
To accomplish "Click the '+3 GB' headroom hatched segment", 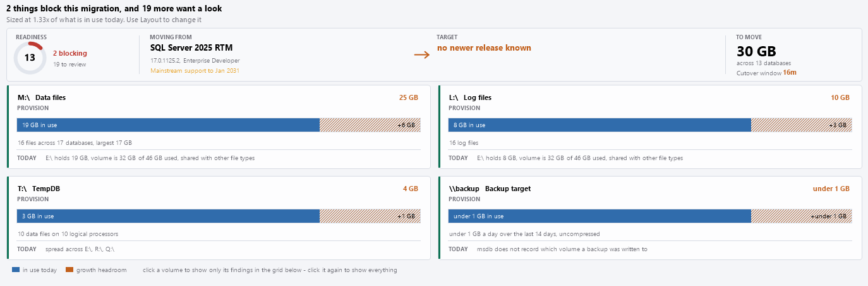I will (x=802, y=125).
